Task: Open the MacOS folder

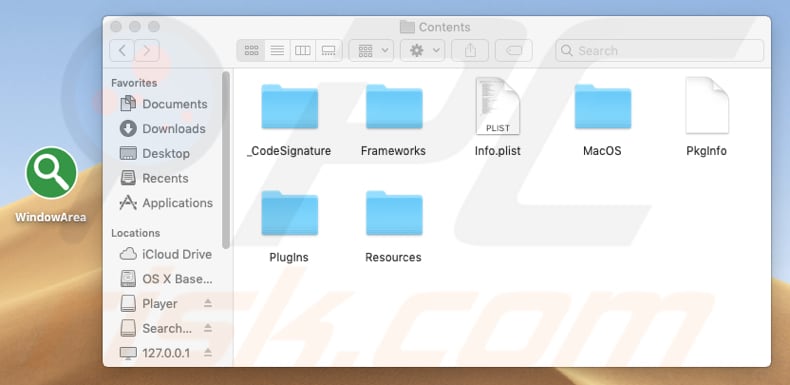Action: pos(603,107)
